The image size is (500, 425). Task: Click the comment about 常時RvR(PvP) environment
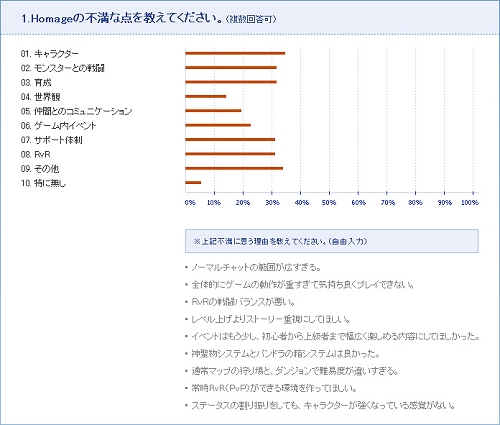pyautogui.click(x=274, y=388)
